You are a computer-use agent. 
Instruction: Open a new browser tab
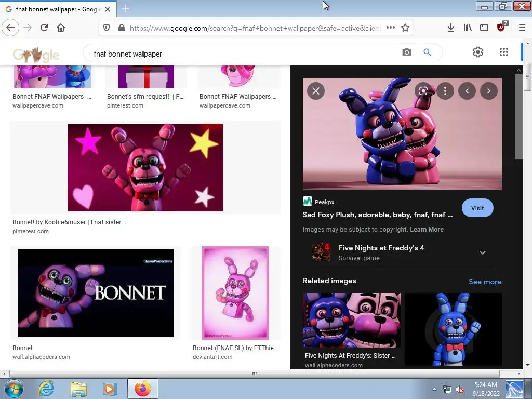(x=125, y=8)
